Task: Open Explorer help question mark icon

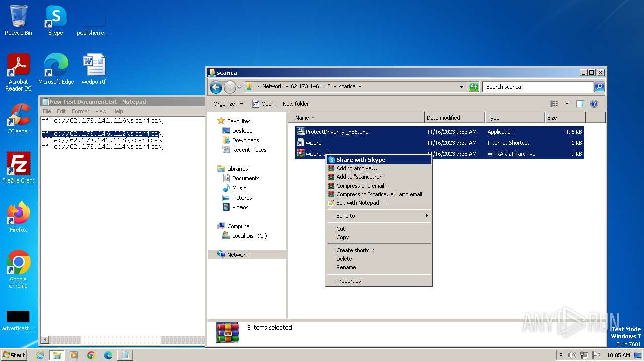Action: pyautogui.click(x=594, y=104)
